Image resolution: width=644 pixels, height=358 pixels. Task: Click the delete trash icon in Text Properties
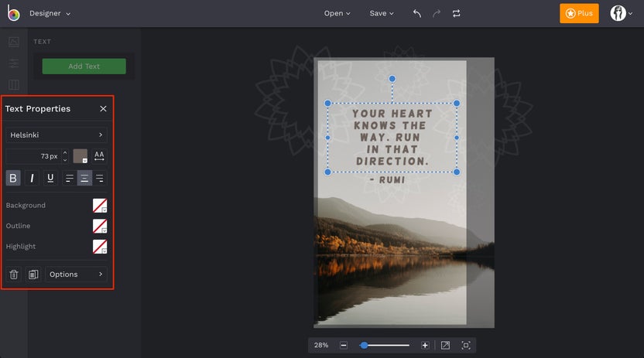tap(14, 274)
